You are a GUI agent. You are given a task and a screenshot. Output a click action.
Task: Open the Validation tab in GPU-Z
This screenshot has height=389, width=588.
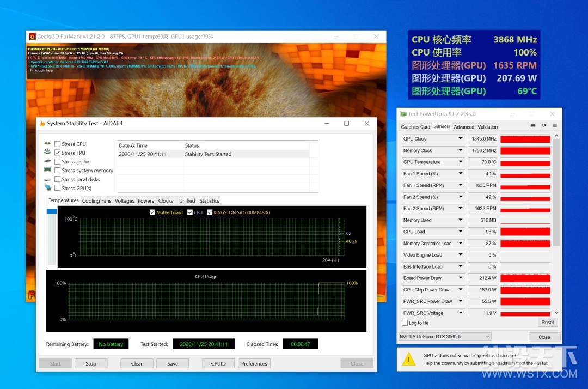487,127
